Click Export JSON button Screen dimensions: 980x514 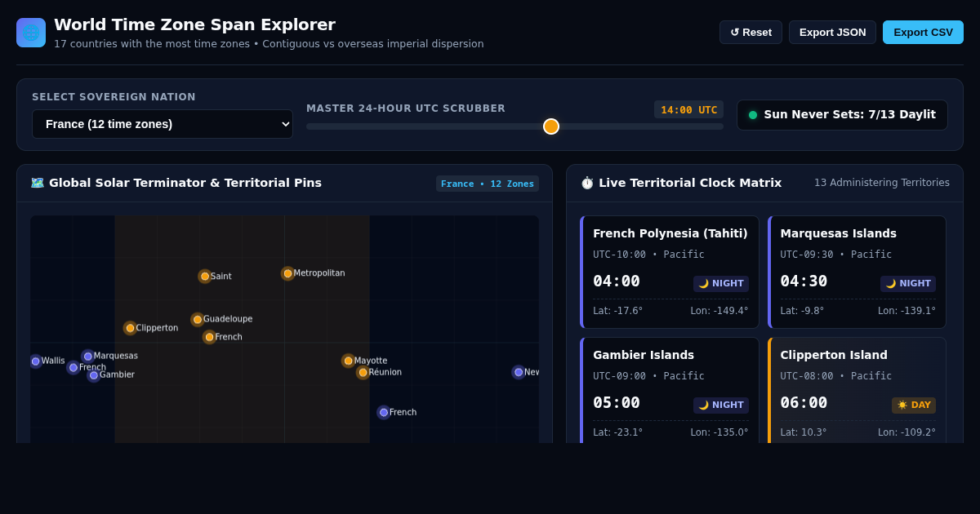832,33
